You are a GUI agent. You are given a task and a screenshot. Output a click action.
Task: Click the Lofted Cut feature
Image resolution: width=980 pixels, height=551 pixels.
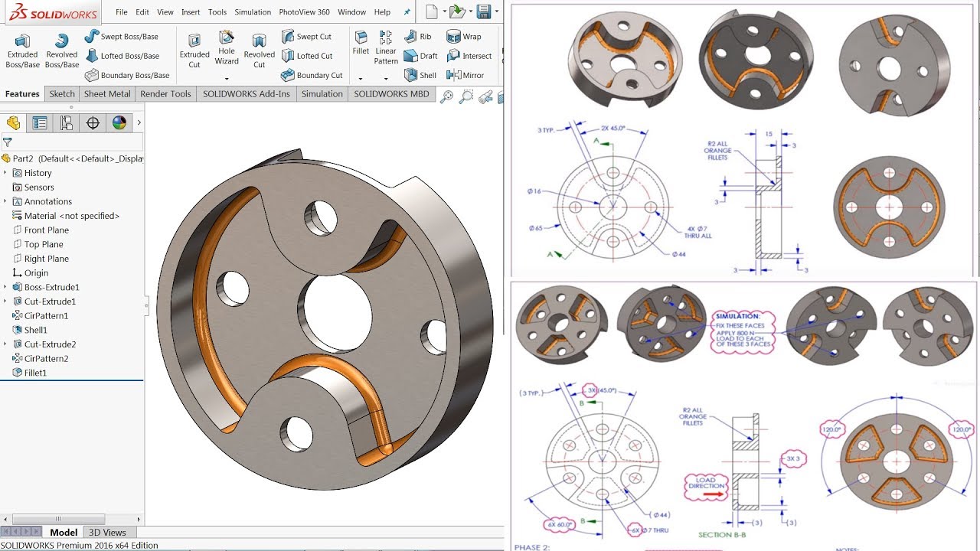[307, 56]
